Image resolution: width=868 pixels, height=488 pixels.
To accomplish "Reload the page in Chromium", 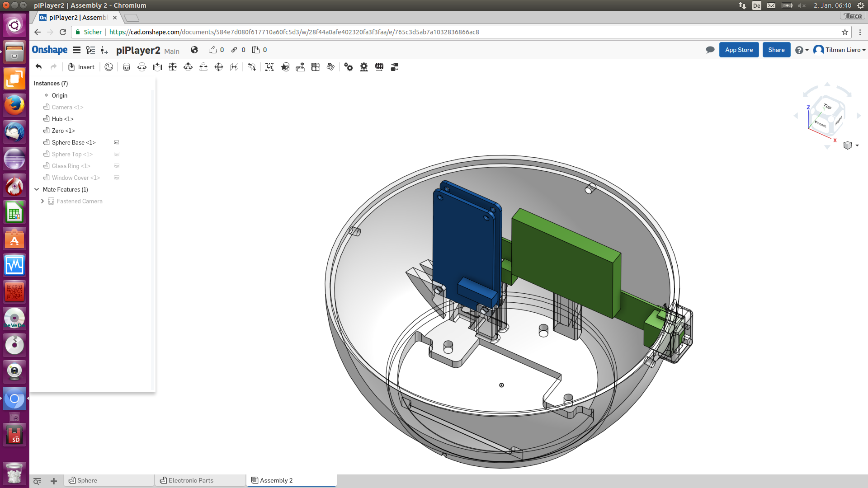I will (x=63, y=32).
